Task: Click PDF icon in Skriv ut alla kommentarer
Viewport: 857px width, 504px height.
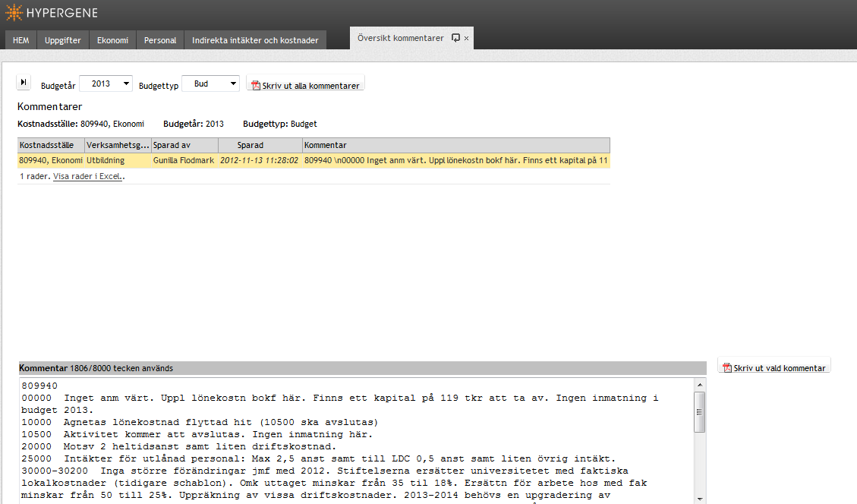Action: click(x=255, y=85)
